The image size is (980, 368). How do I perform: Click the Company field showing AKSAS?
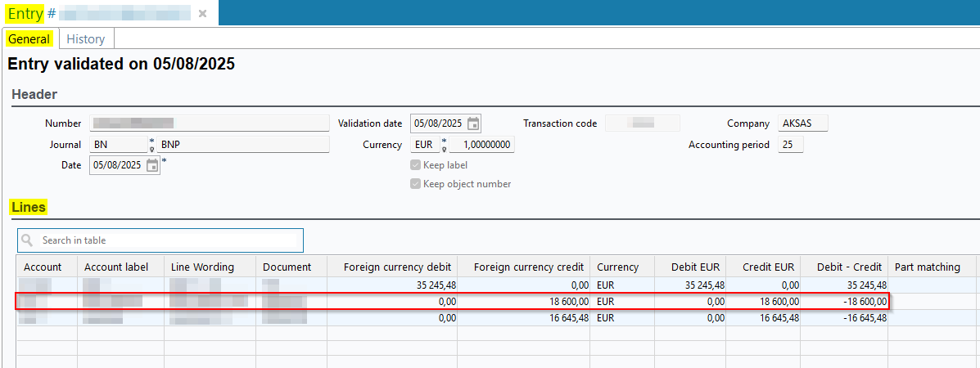802,123
